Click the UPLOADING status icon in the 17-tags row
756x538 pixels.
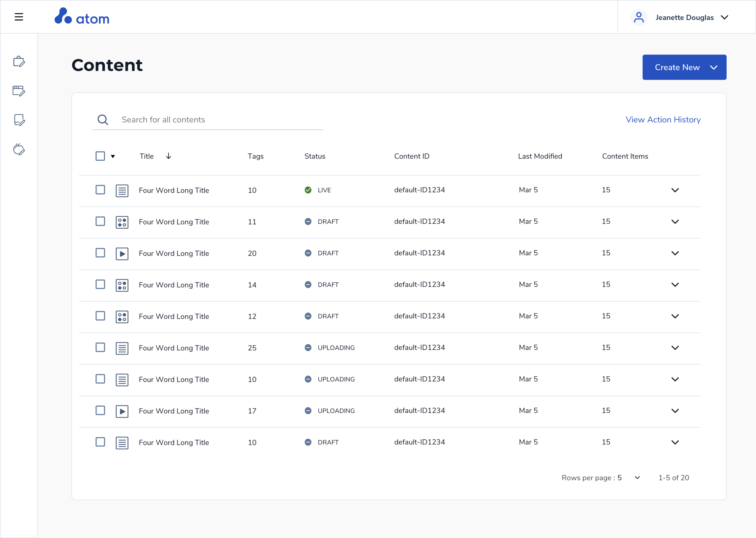(308, 410)
